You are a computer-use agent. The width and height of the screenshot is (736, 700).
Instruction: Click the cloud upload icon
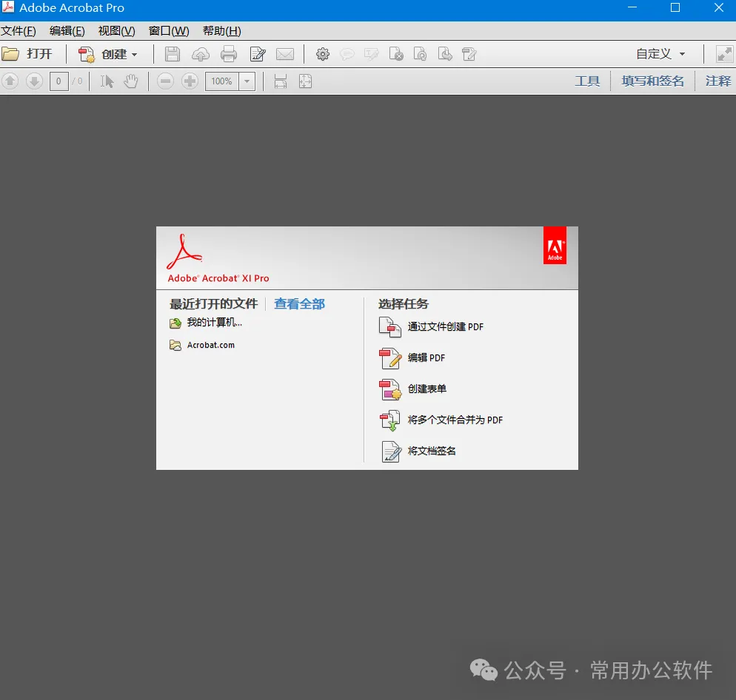pos(201,55)
